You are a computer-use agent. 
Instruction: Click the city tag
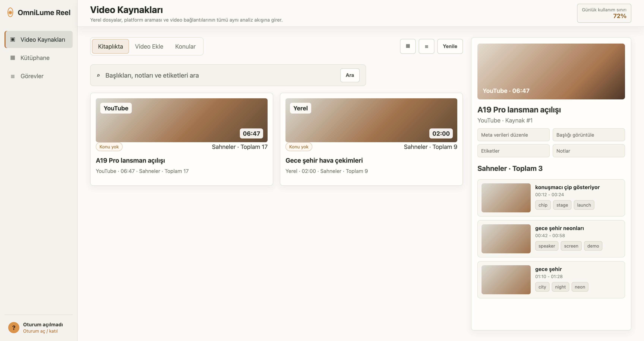[542, 287]
